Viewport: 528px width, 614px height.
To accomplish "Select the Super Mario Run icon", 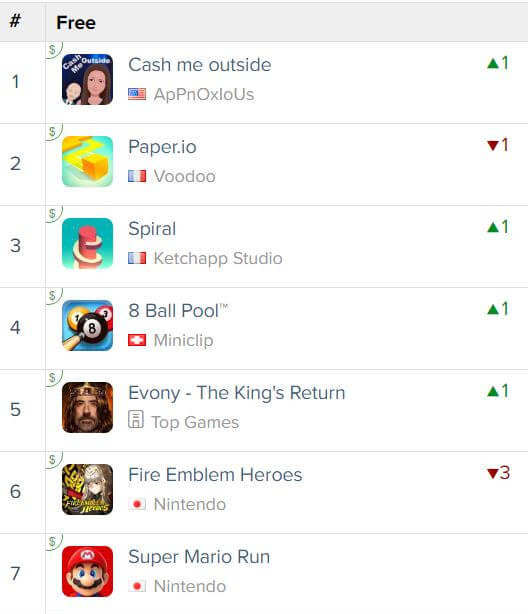I will (x=87, y=571).
